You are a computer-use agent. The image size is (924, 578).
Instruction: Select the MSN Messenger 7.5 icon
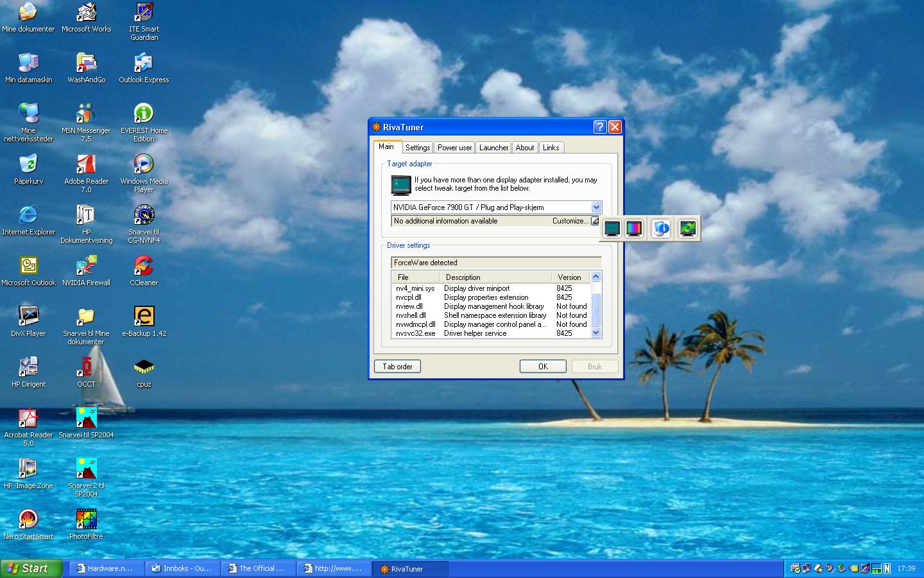[x=86, y=122]
